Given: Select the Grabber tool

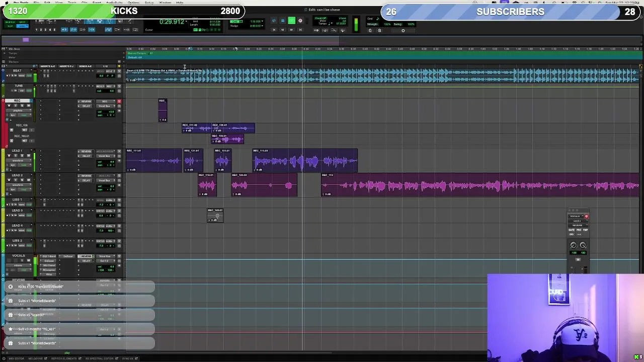Looking at the screenshot, I should pyautogui.click(x=109, y=21).
